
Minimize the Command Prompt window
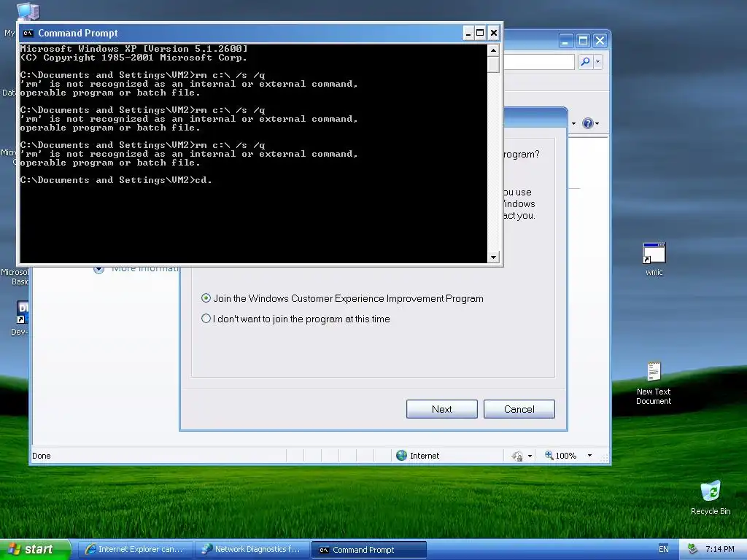coord(468,33)
